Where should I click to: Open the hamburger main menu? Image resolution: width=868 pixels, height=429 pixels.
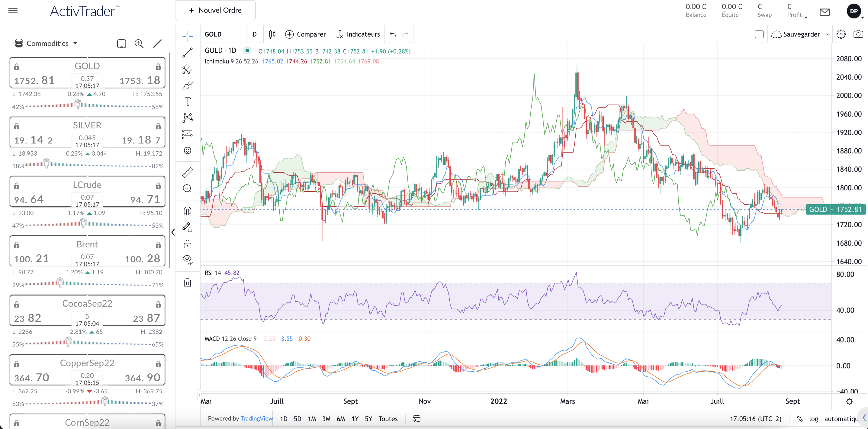(x=13, y=11)
